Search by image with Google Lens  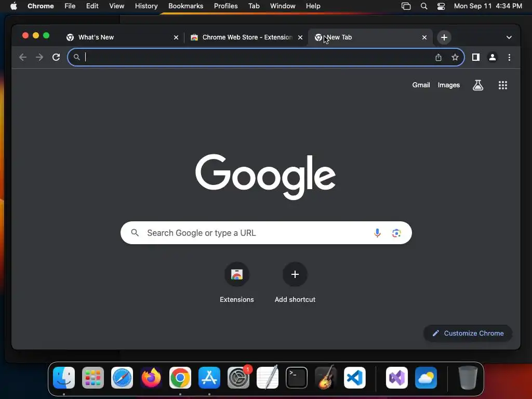(x=396, y=233)
